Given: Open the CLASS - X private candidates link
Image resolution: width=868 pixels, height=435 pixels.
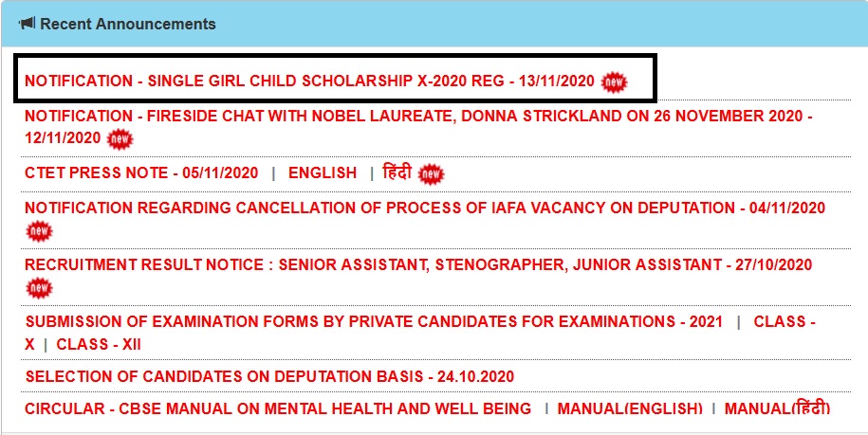Looking at the screenshot, I should pos(420,334).
